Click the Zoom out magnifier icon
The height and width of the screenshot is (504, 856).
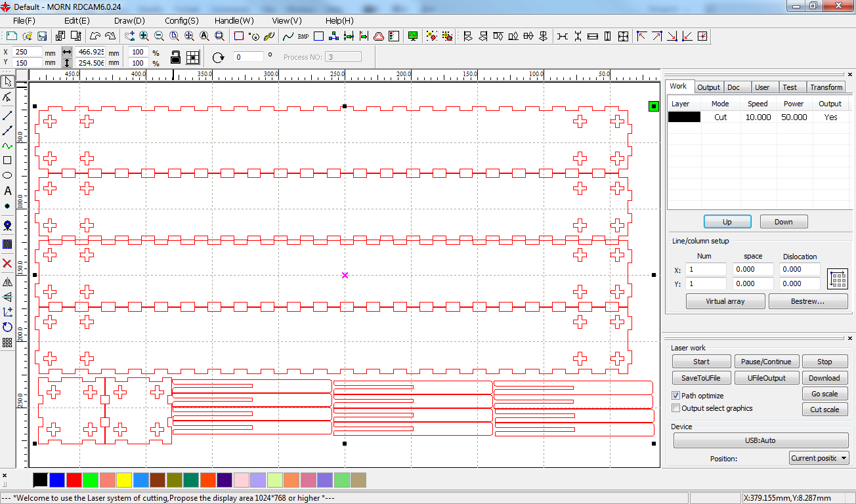[159, 36]
